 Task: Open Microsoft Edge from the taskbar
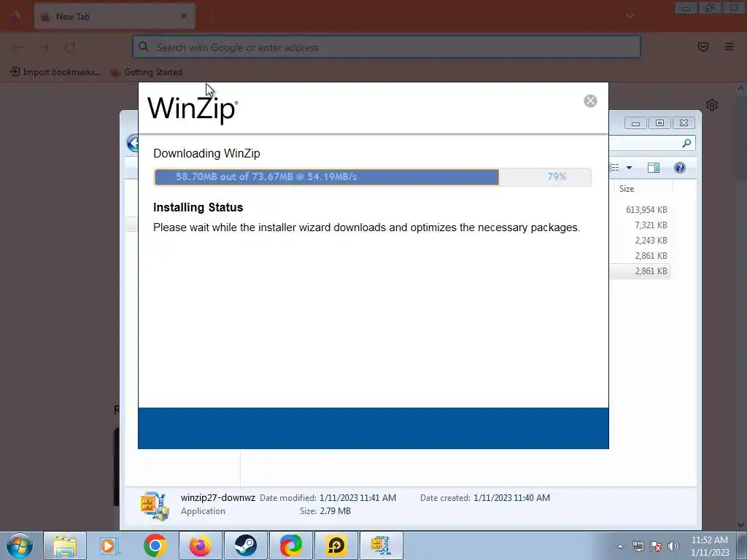[290, 545]
